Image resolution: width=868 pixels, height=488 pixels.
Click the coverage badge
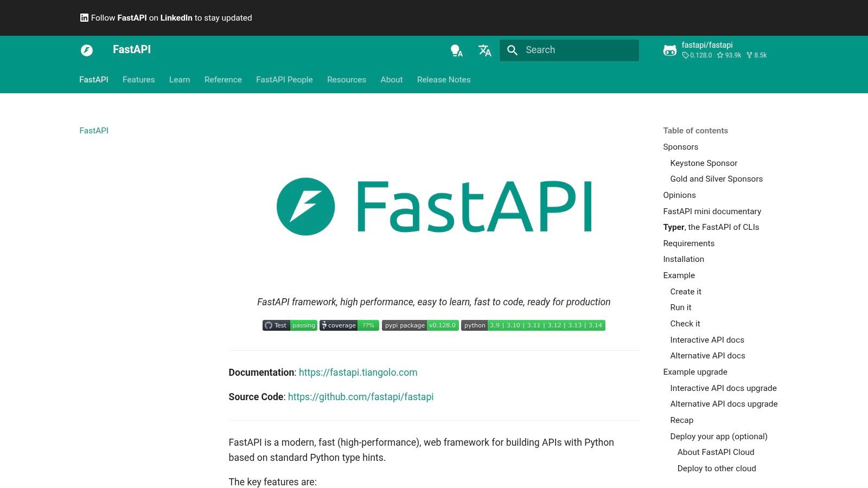tap(348, 325)
